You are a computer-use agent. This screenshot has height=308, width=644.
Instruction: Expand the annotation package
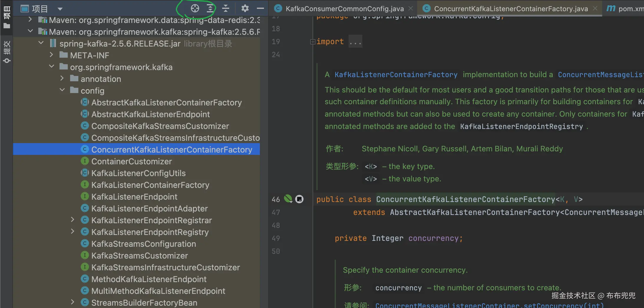click(x=62, y=78)
